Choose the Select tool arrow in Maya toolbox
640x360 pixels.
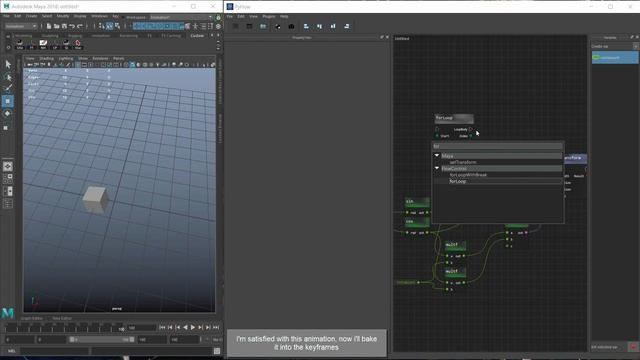tap(8, 64)
